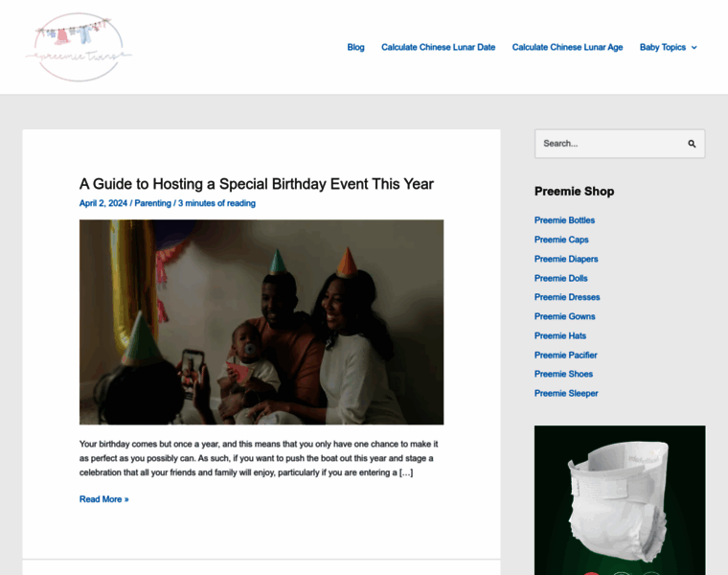728x575 pixels.
Task: Click the Preemie Twins logo
Action: 79,47
